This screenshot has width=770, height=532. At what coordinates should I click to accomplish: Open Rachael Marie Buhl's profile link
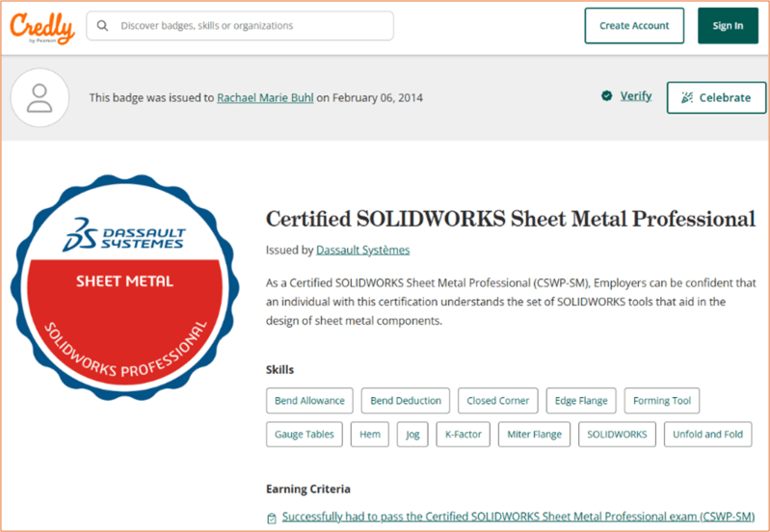265,97
